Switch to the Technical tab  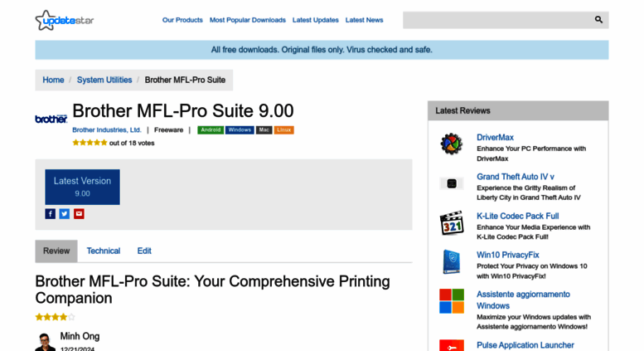pyautogui.click(x=104, y=251)
